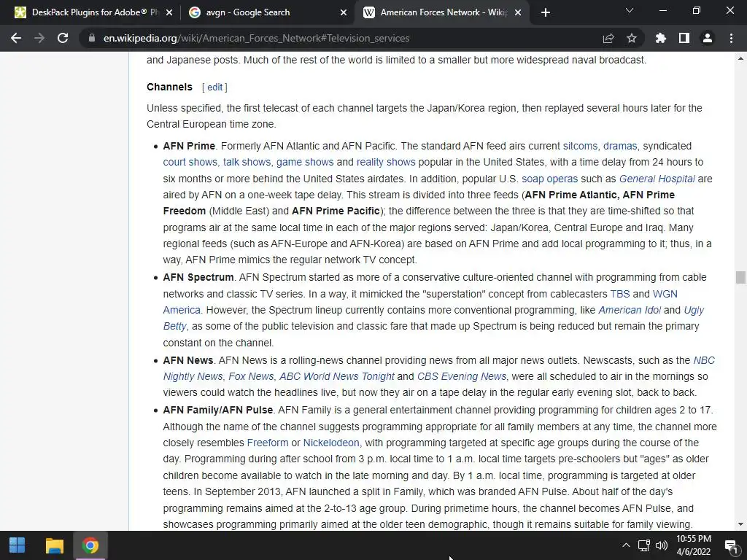This screenshot has height=560, width=747.
Task: Bookmark this page with the star icon
Action: click(x=632, y=38)
